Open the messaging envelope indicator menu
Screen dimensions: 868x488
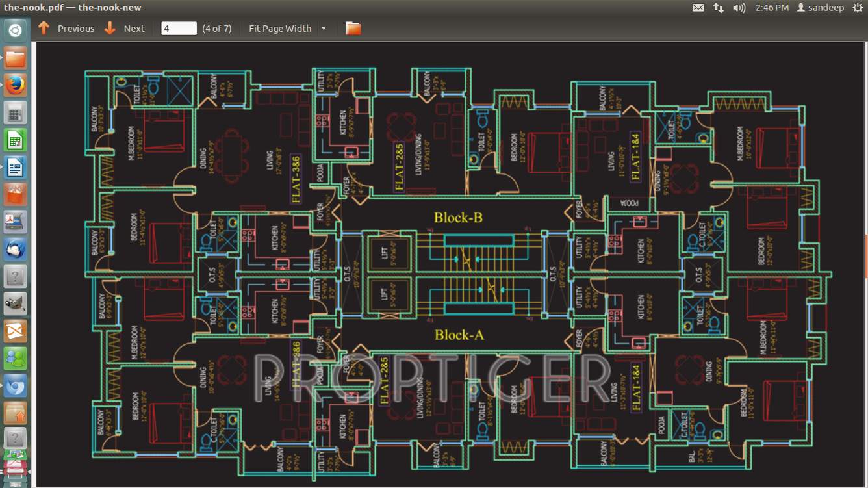698,8
